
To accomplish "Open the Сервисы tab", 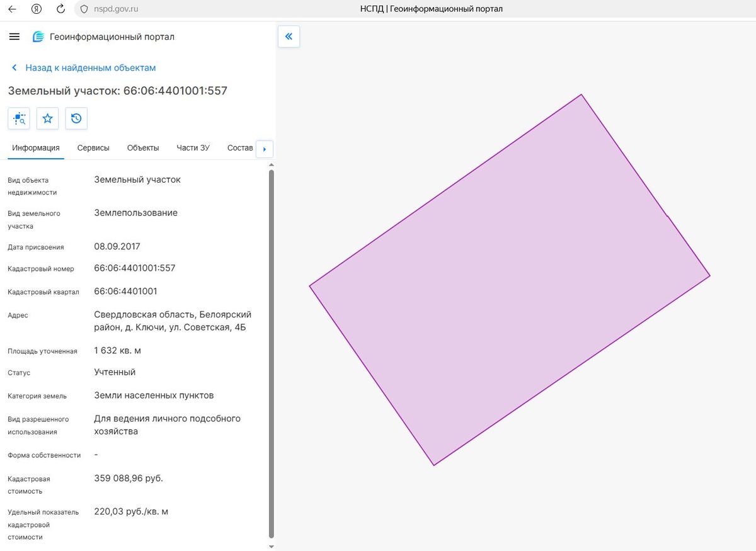I will tap(93, 148).
